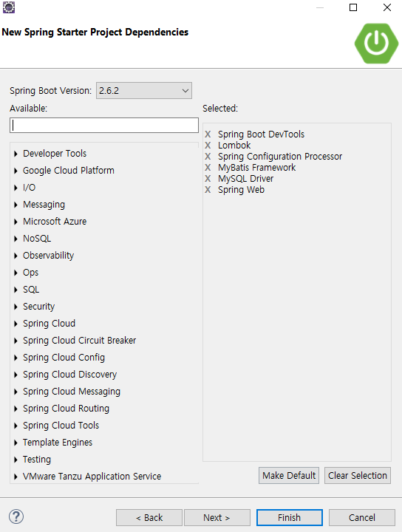Screen dimensions: 402x532
Task: Select the Spring Cloud Discovery row
Action: point(70,374)
